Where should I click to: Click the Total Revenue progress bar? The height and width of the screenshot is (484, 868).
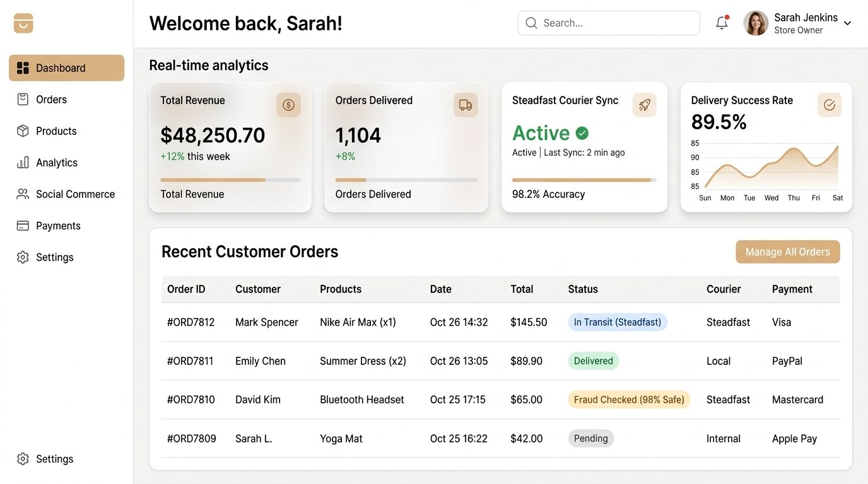pyautogui.click(x=230, y=180)
